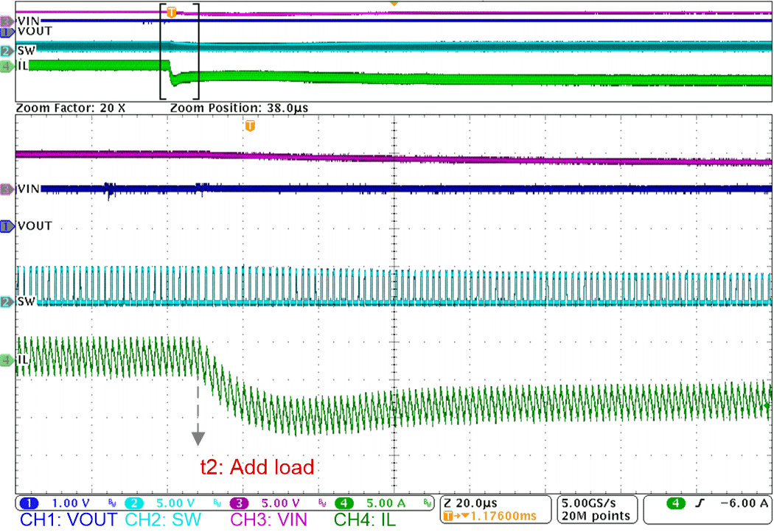The width and height of the screenshot is (774, 532).
Task: Click the orange T marker atop the zoomed waveform
Action: [250, 126]
